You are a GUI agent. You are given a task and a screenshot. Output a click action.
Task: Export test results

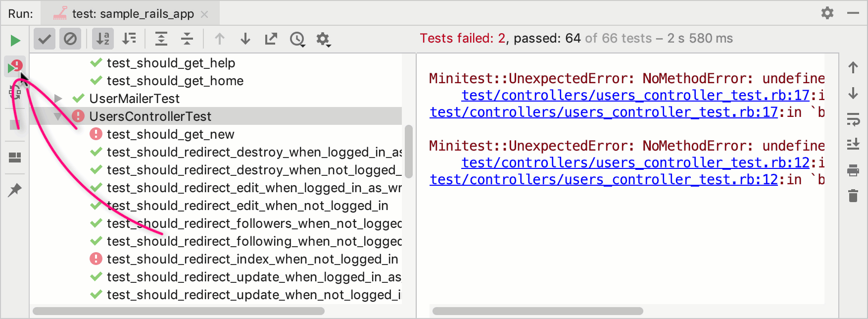click(x=271, y=39)
